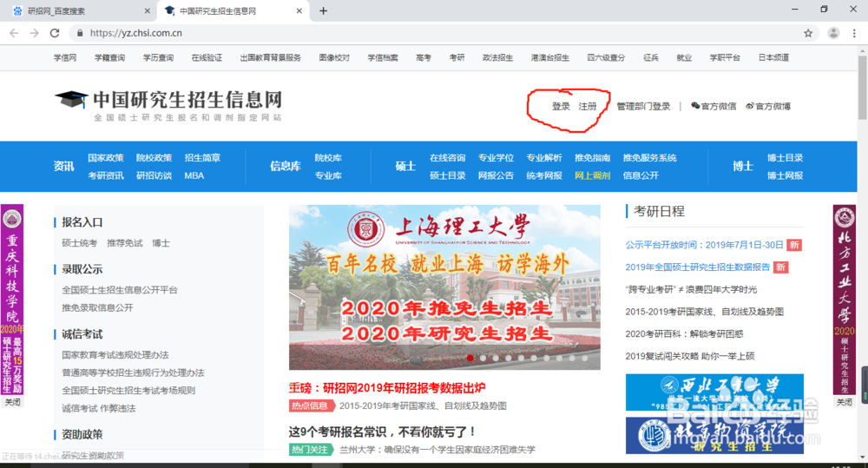Open 全国硕士生招生信息公开平台 link
The width and height of the screenshot is (868, 468).
pyautogui.click(x=120, y=290)
